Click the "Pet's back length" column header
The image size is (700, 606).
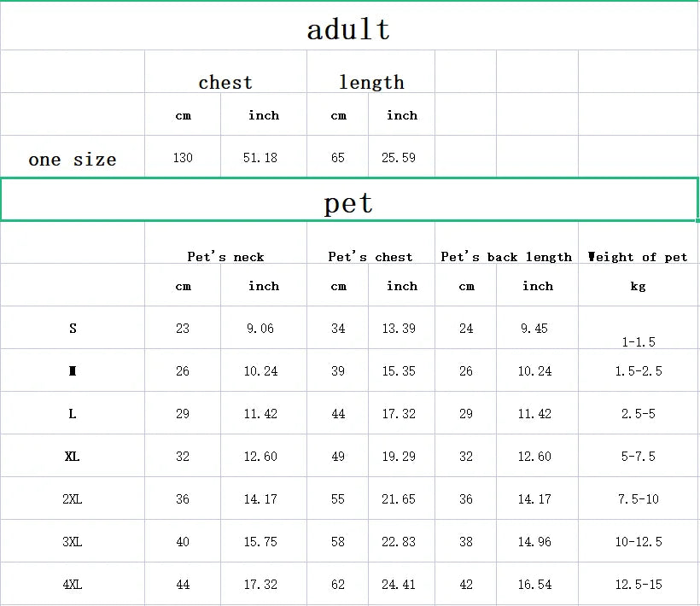click(506, 256)
